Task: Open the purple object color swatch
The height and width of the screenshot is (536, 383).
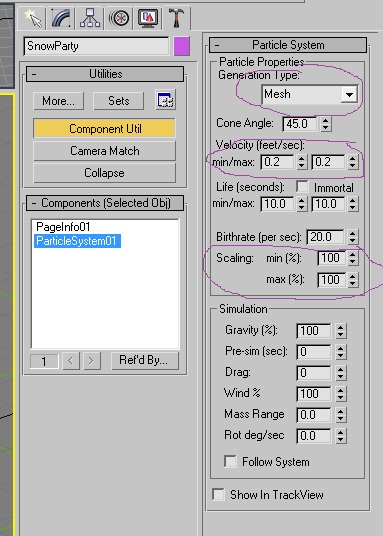Action: click(182, 46)
